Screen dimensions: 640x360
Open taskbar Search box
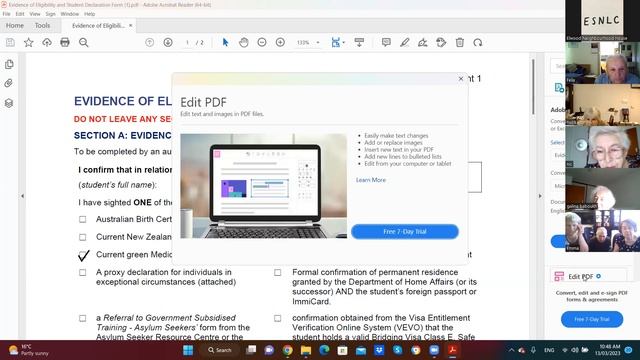point(220,350)
